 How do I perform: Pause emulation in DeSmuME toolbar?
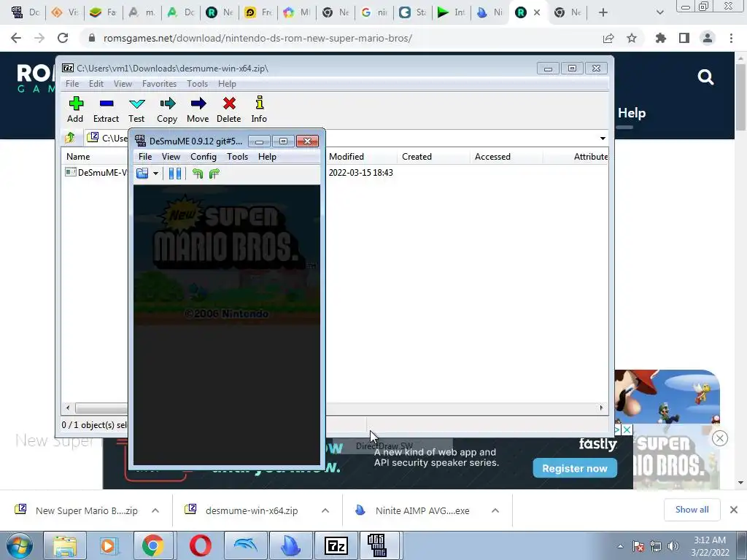[175, 174]
